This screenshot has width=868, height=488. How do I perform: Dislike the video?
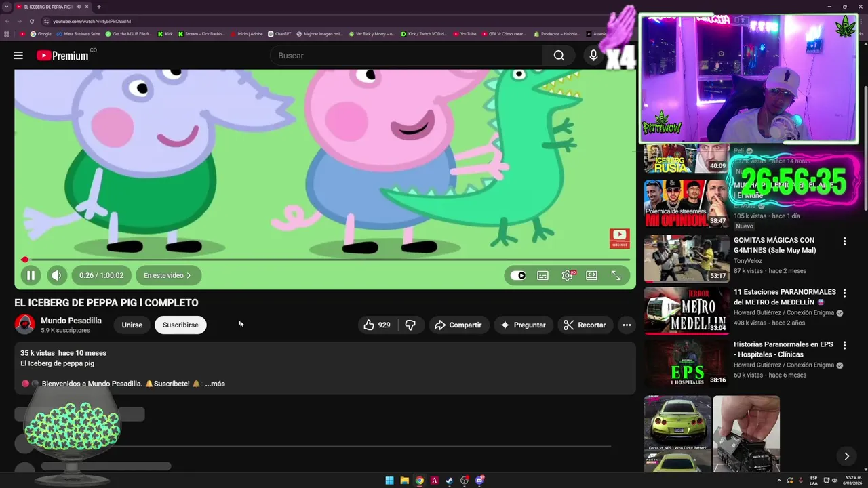pos(410,325)
